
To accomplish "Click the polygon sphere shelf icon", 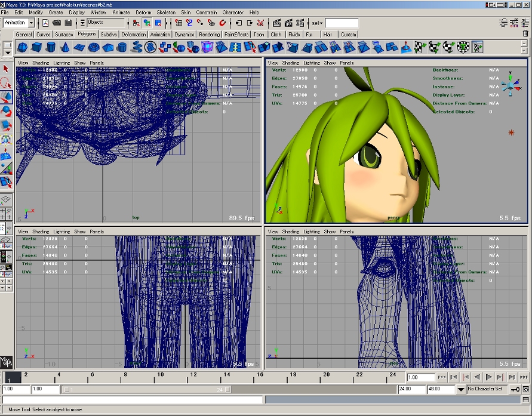I will (22, 47).
